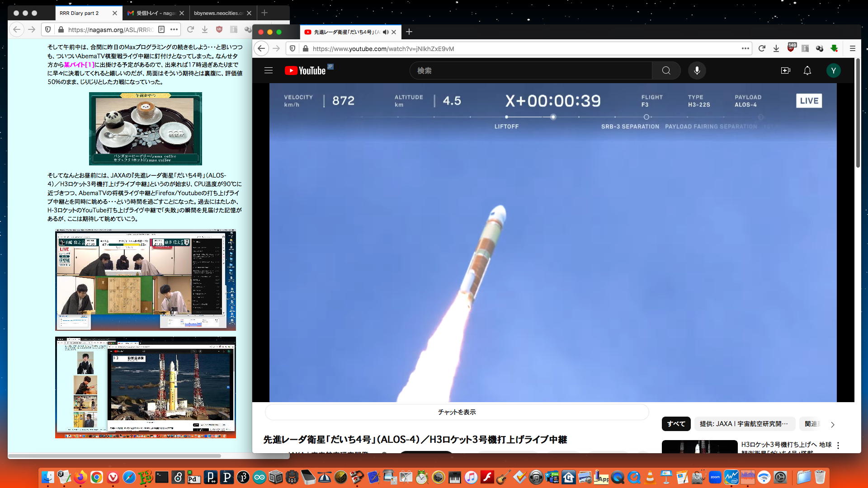
Task: Reload the YouTube page
Action: click(762, 48)
